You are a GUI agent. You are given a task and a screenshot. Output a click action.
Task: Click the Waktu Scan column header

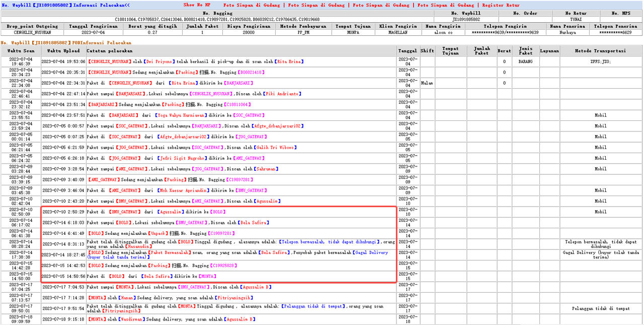click(x=21, y=51)
